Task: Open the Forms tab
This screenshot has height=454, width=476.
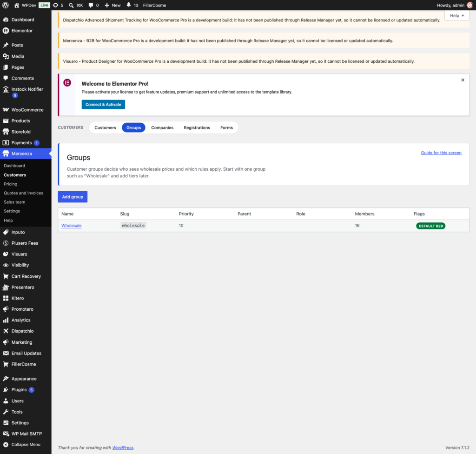Action: point(226,127)
